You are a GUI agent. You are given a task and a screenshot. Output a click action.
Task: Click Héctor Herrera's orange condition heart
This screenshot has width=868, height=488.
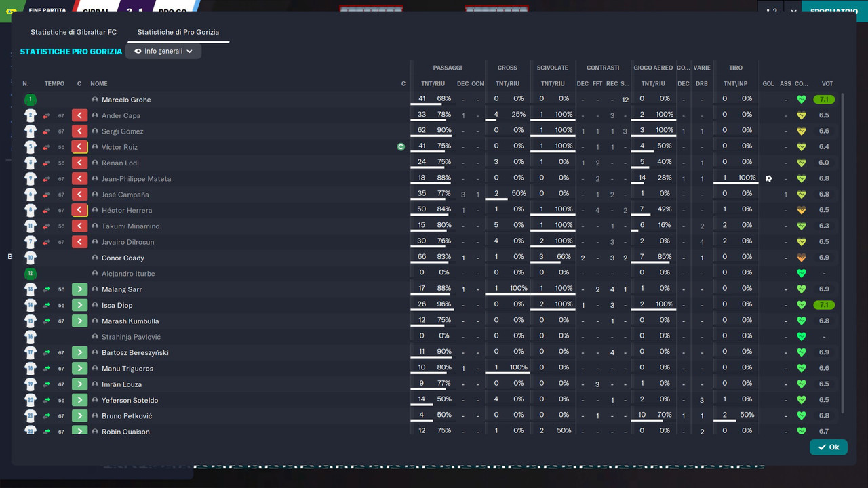(802, 210)
